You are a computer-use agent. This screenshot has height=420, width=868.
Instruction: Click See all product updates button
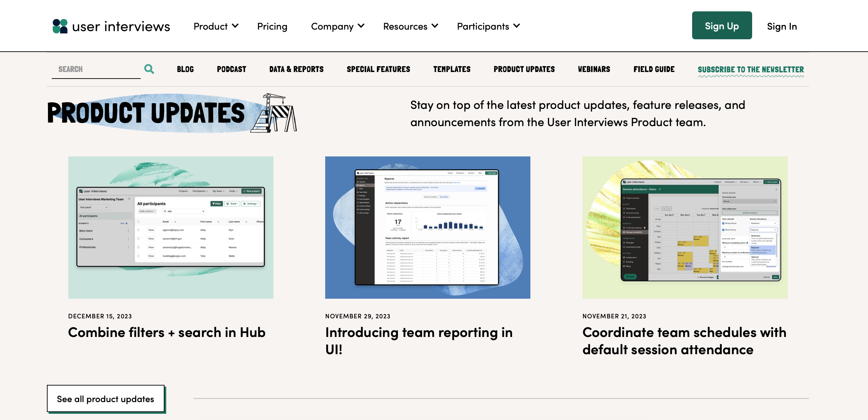click(106, 399)
